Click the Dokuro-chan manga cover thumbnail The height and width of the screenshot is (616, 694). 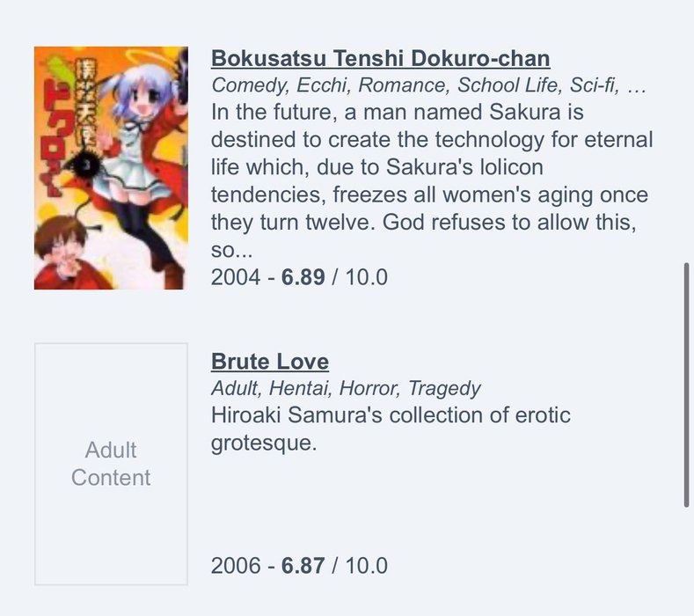pyautogui.click(x=111, y=168)
